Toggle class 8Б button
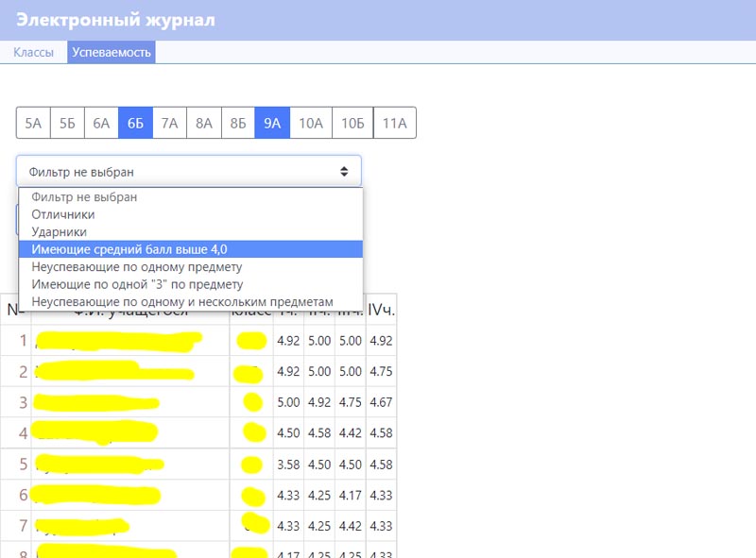The width and height of the screenshot is (756, 558). pyautogui.click(x=237, y=123)
